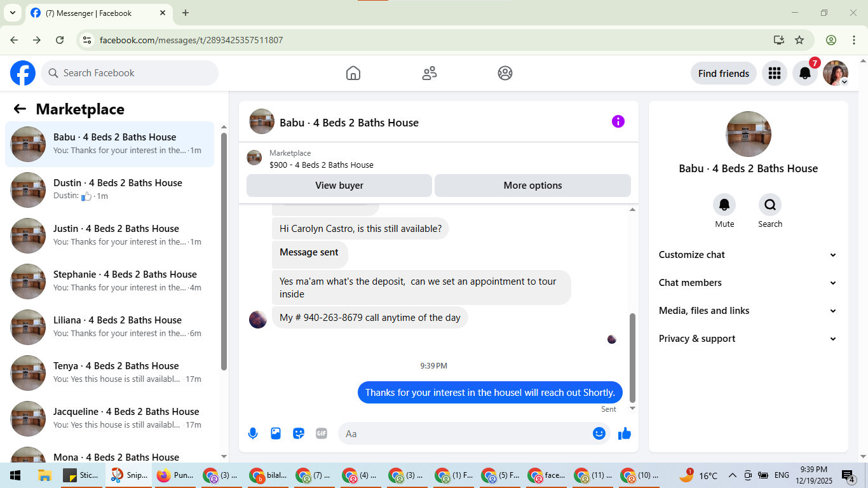Click the large Babu listing profile thumbnail
The height and width of the screenshot is (488, 868).
coord(749,134)
